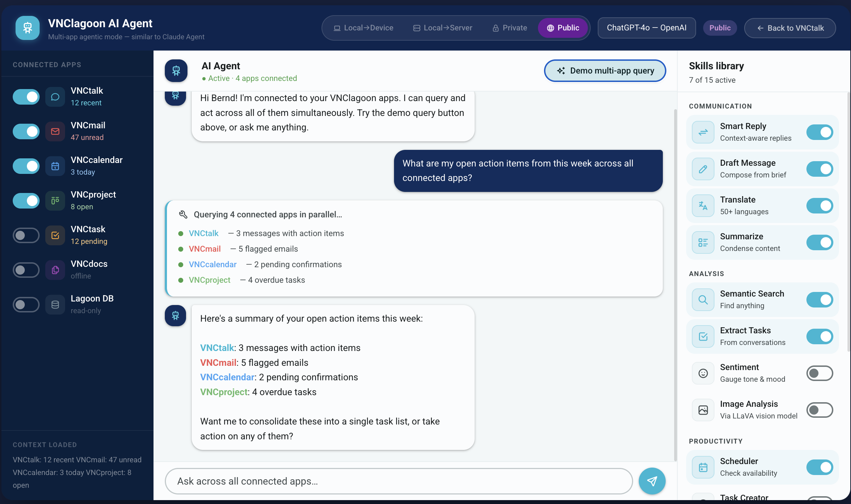The width and height of the screenshot is (851, 504).
Task: Focus the Ask across all connected apps field
Action: [x=399, y=481]
